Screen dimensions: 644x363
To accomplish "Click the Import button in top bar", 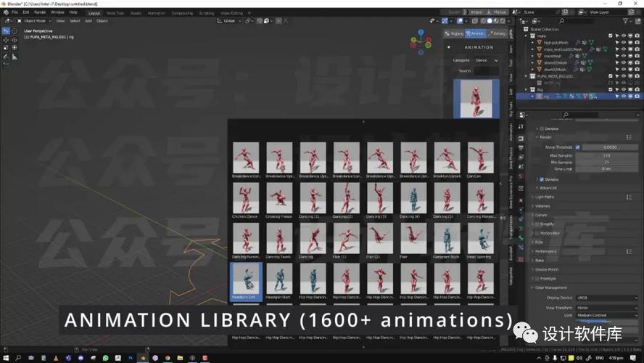I will [x=475, y=12].
